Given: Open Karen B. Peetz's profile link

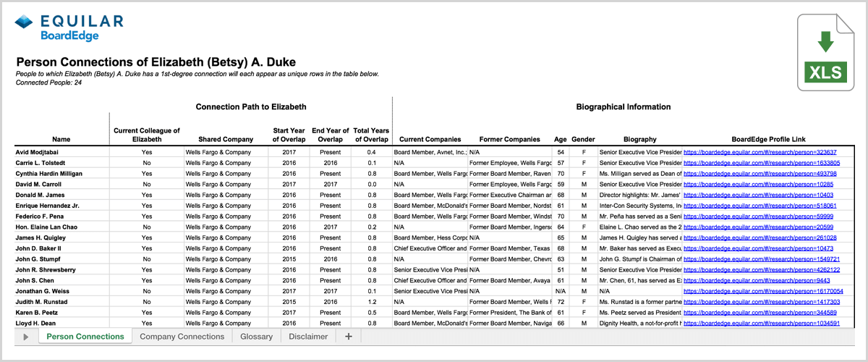Looking at the screenshot, I should [x=759, y=312].
